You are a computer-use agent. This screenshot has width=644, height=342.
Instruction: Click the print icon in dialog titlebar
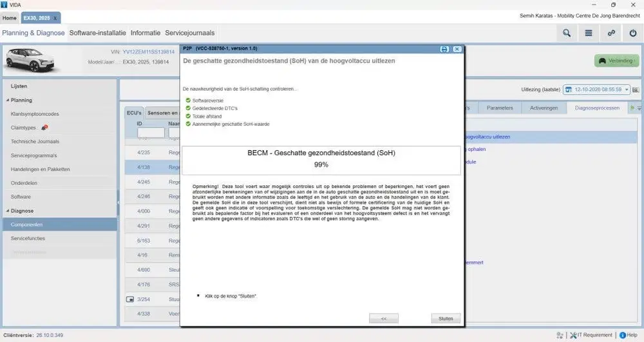444,49
